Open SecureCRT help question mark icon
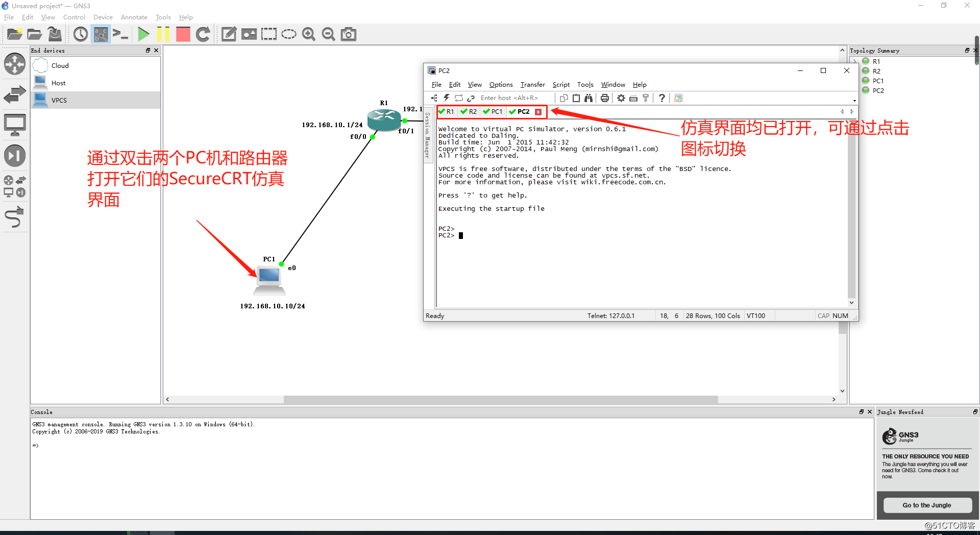This screenshot has width=980, height=535. (662, 98)
